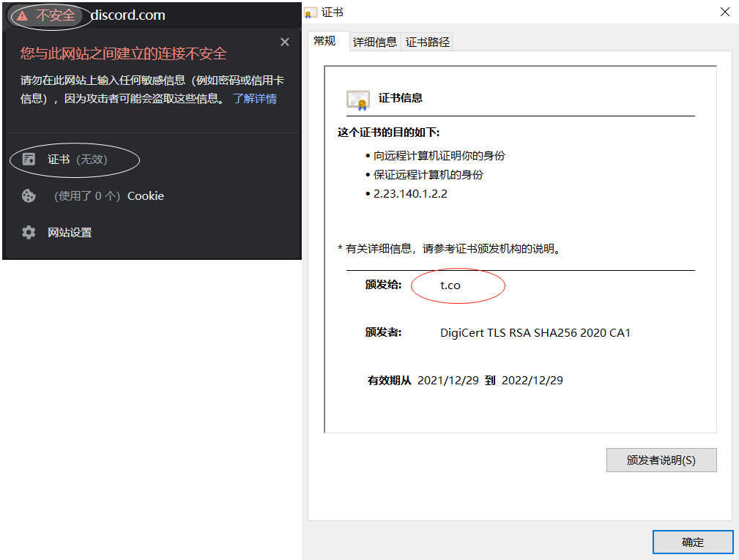The image size is (739, 560).
Task: Click the 颁发者说明(S) button
Action: click(x=661, y=460)
